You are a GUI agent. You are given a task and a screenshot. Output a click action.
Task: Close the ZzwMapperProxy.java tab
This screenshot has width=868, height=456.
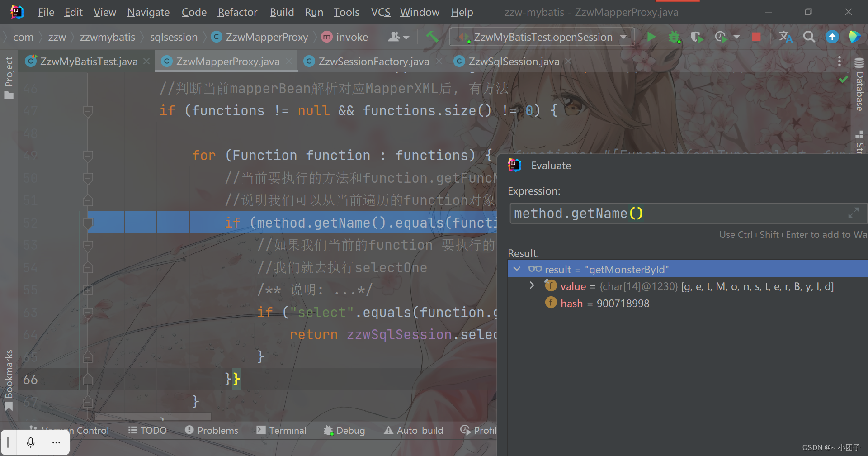(288, 61)
